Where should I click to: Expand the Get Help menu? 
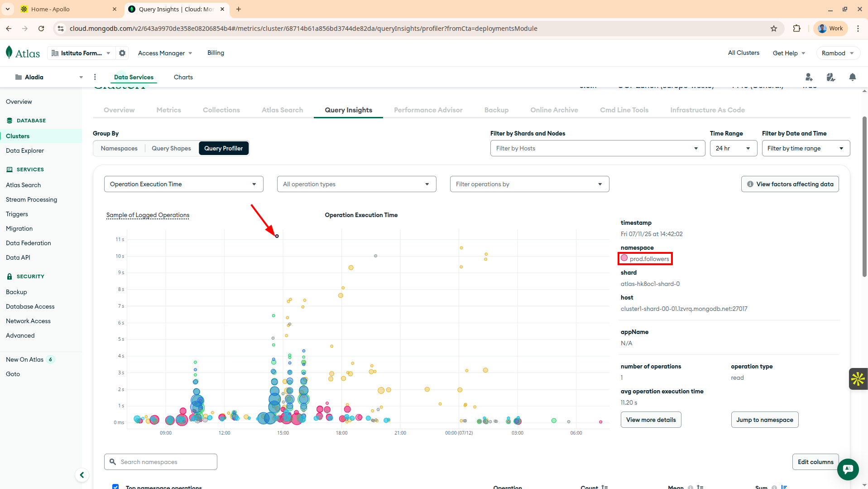pyautogui.click(x=789, y=53)
